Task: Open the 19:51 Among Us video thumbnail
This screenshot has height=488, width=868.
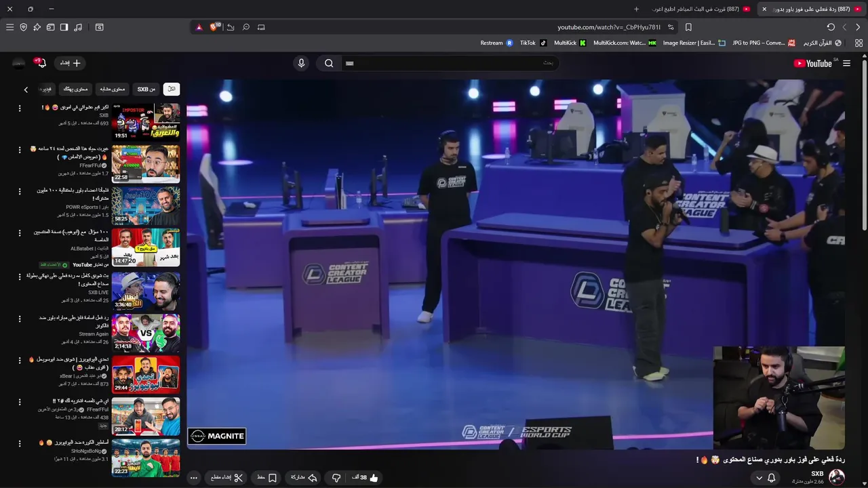Action: coord(146,122)
